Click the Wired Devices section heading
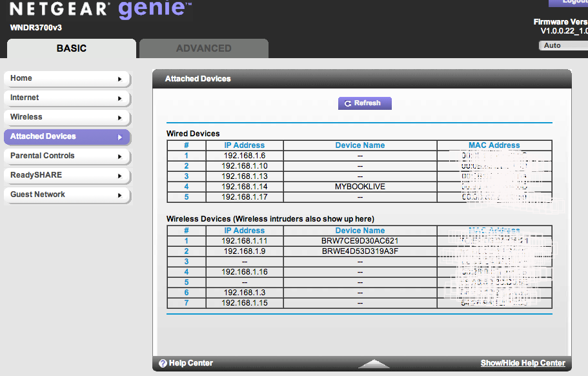The height and width of the screenshot is (376, 588). point(193,134)
